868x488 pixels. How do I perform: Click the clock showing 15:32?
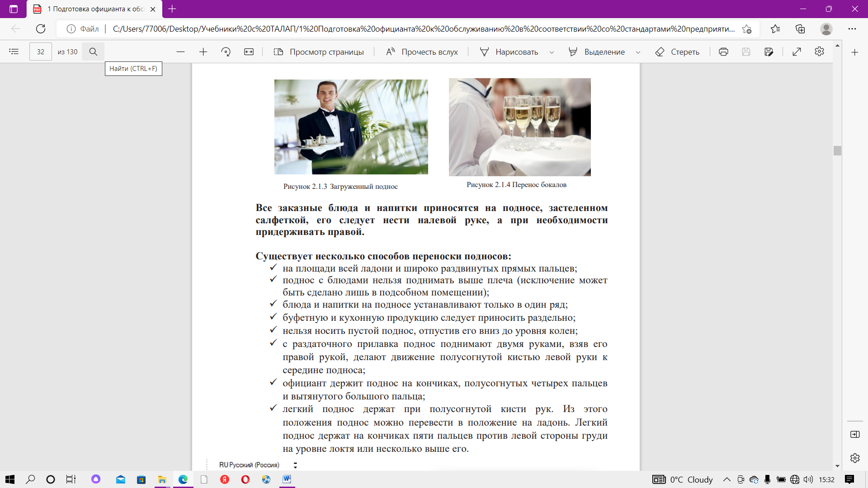coord(826,479)
